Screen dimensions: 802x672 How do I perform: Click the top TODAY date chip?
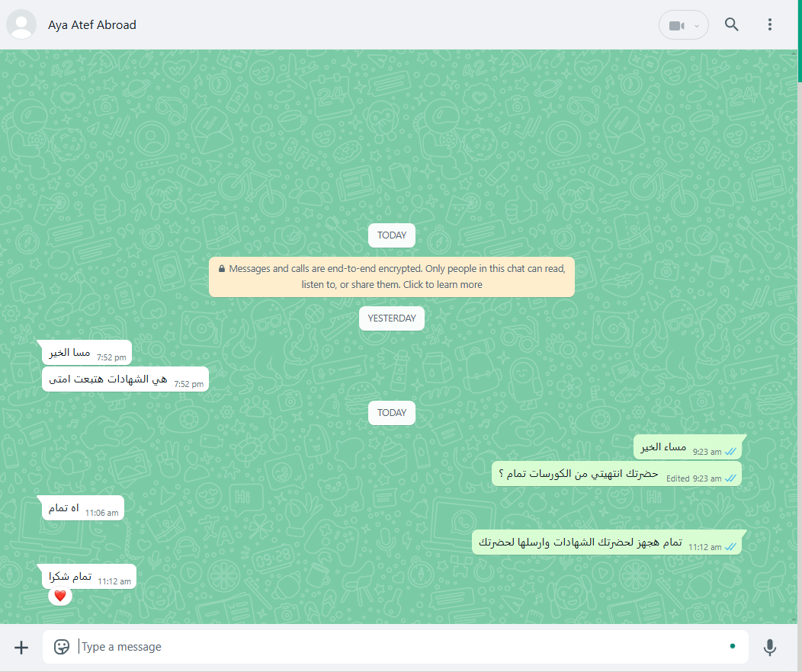(392, 235)
